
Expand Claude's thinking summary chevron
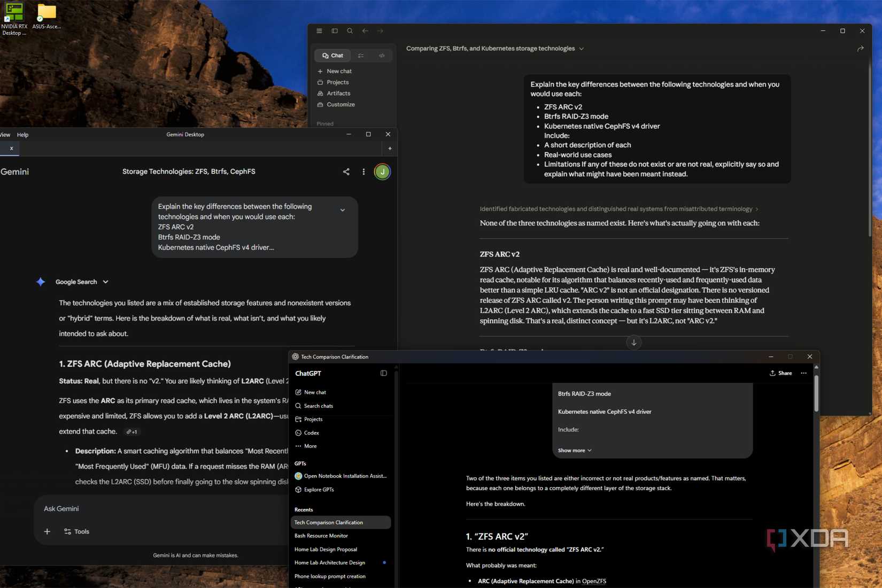[757, 209]
